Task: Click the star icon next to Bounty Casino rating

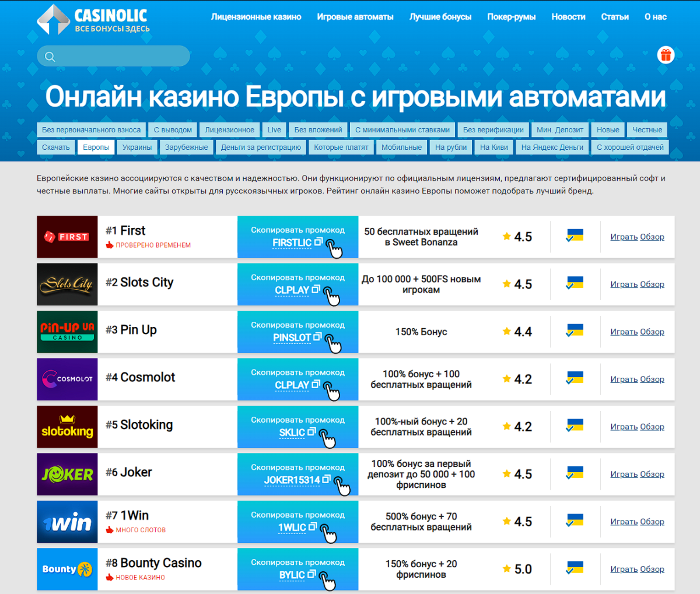Action: 505,569
